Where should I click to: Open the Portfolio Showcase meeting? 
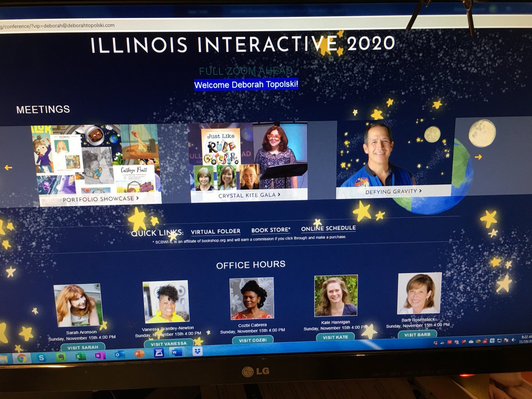click(101, 199)
